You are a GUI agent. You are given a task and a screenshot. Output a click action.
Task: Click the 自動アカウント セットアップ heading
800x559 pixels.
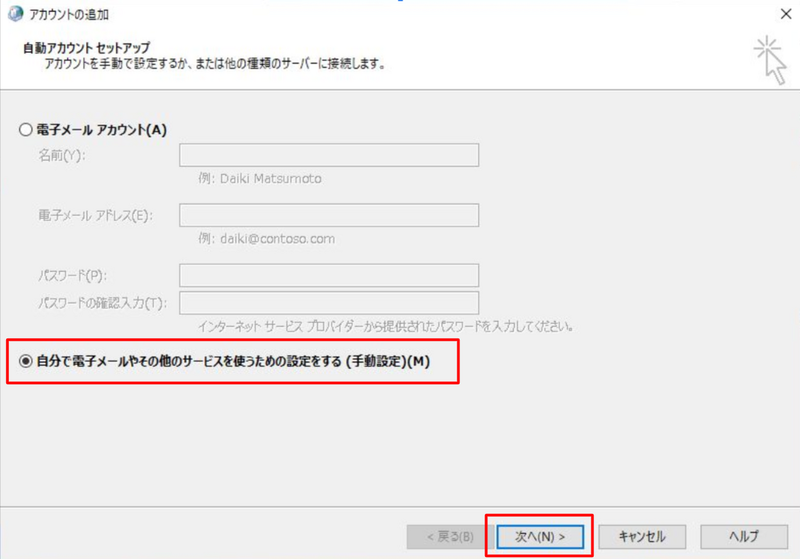pos(87,48)
